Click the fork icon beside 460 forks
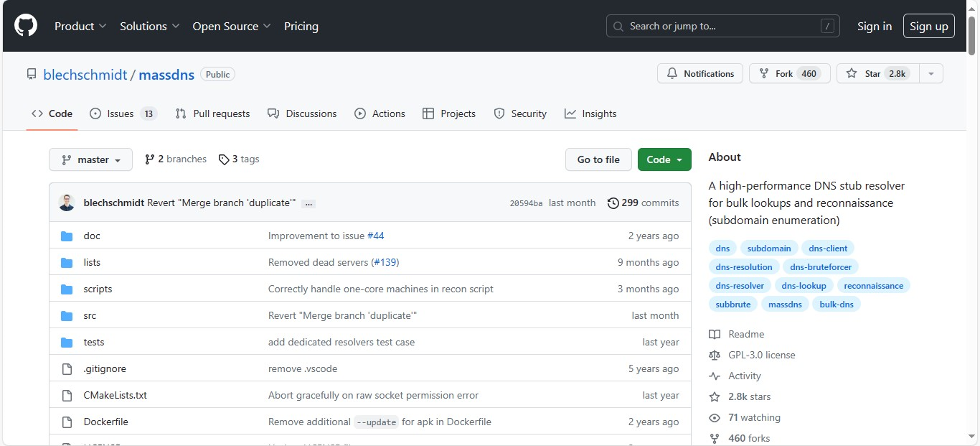Viewport: 980px width, 446px height. [x=715, y=438]
